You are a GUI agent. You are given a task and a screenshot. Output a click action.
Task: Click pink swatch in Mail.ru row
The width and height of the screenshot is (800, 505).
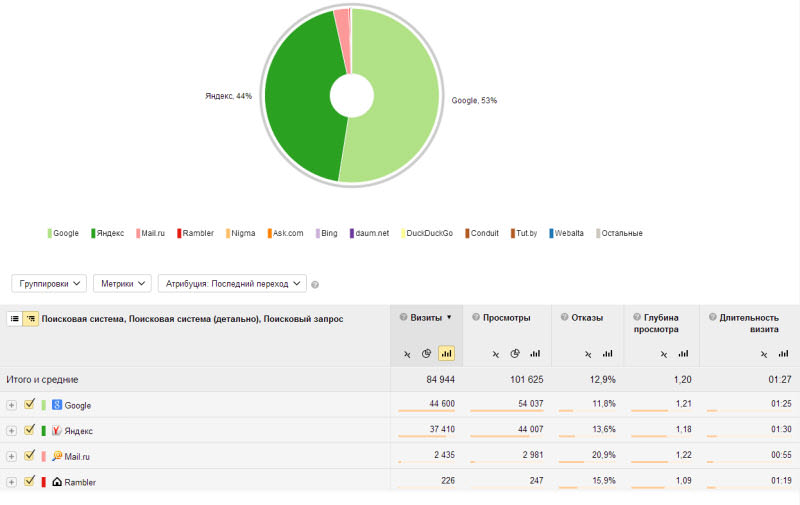(43, 456)
